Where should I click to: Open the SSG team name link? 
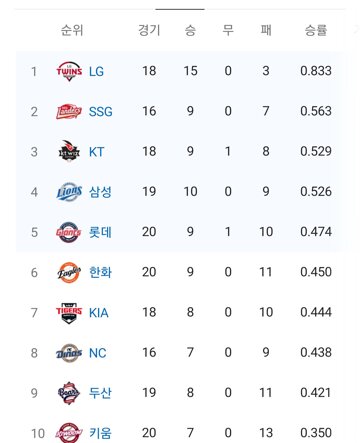(100, 111)
